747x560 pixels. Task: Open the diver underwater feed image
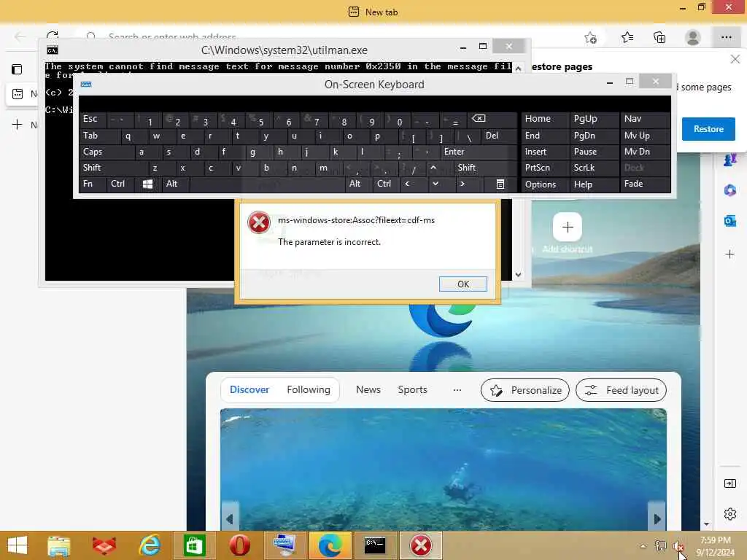point(443,469)
